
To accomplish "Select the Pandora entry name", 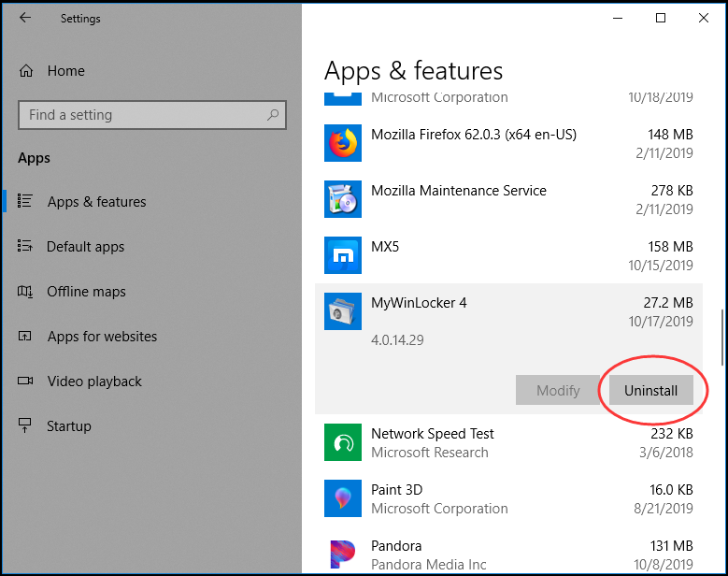I will (396, 546).
